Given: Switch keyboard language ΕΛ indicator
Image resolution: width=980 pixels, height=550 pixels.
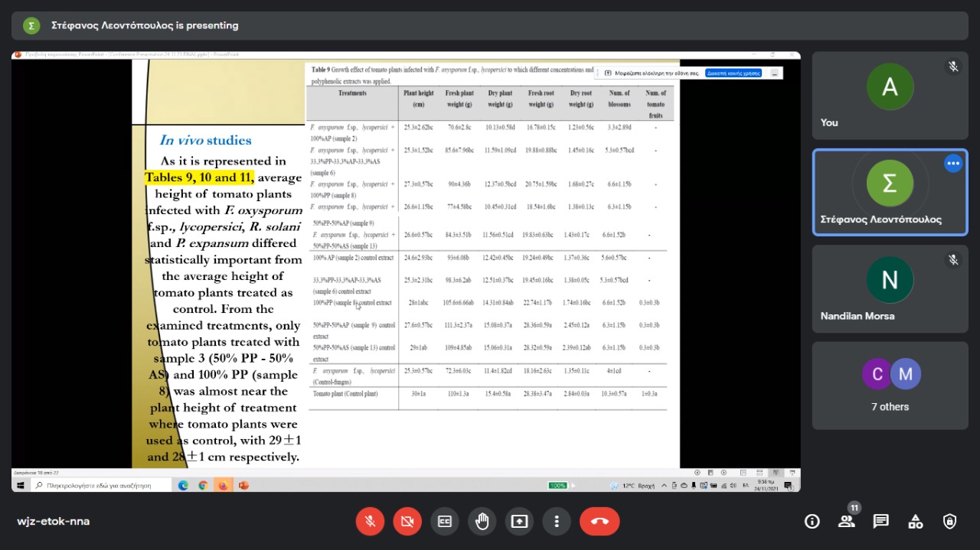Looking at the screenshot, I should pos(746,486).
